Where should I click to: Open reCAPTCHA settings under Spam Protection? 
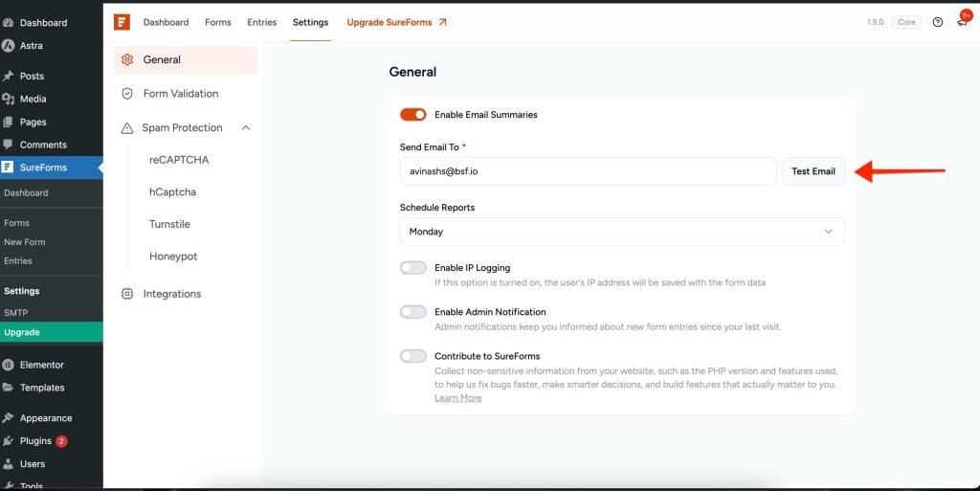tap(179, 160)
